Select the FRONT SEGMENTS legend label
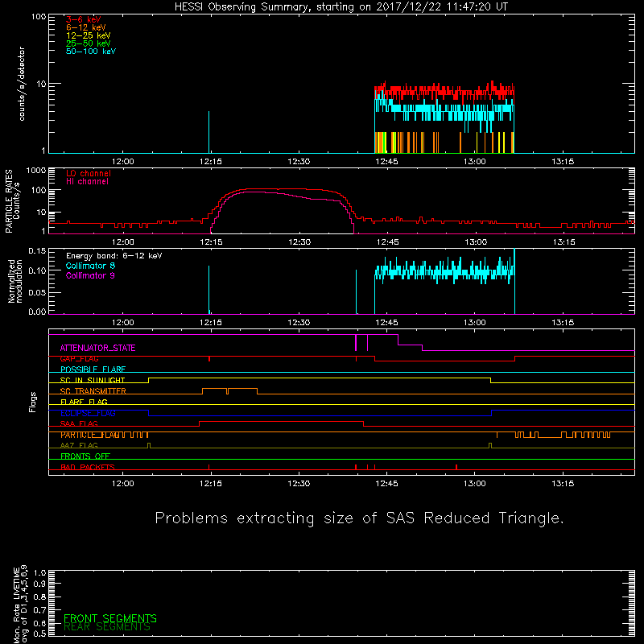The image size is (644, 644). click(x=110, y=618)
